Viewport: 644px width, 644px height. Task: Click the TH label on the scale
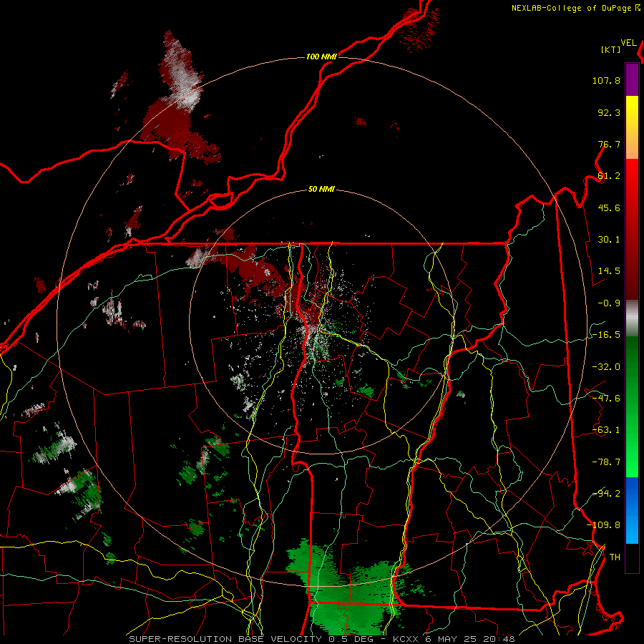[x=615, y=557]
